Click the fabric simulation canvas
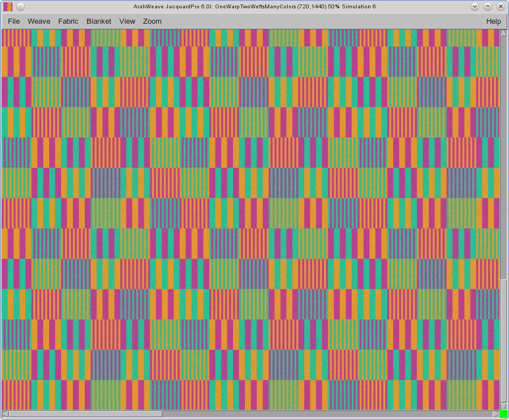509x420 pixels. pyautogui.click(x=251, y=219)
